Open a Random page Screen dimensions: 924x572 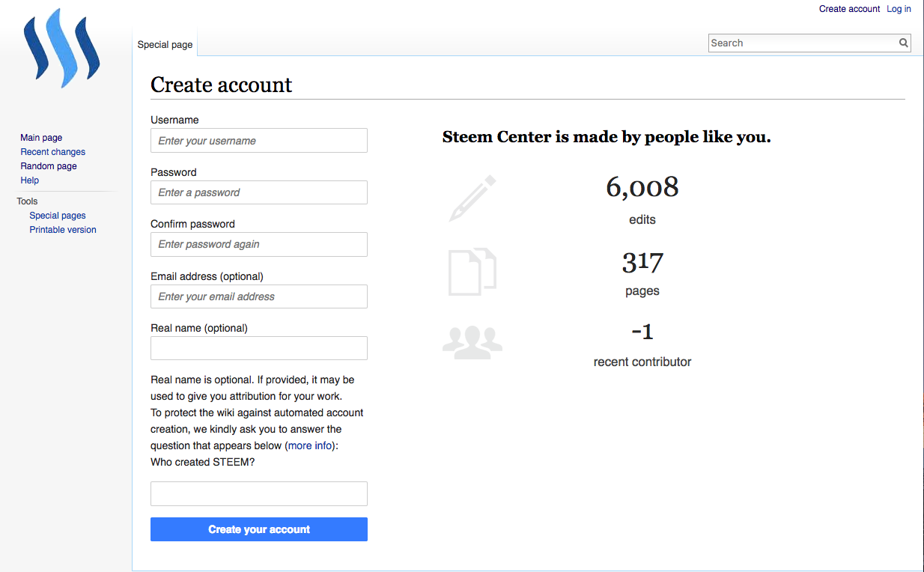49,166
